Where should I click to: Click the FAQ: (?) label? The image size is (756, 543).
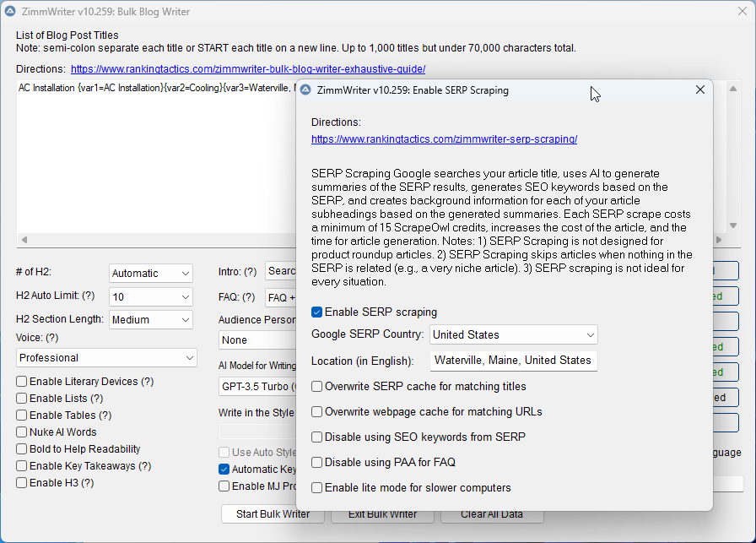pyautogui.click(x=237, y=297)
